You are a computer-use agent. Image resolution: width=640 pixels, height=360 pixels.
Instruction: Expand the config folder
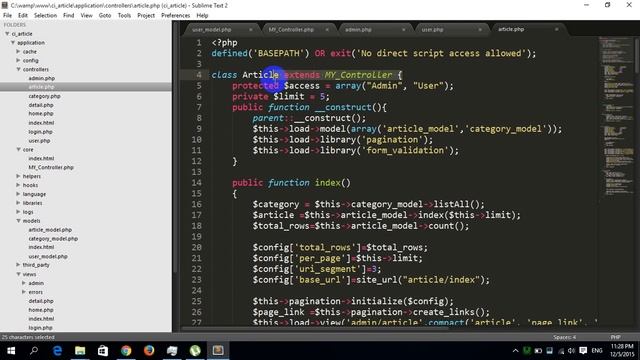coord(18,60)
